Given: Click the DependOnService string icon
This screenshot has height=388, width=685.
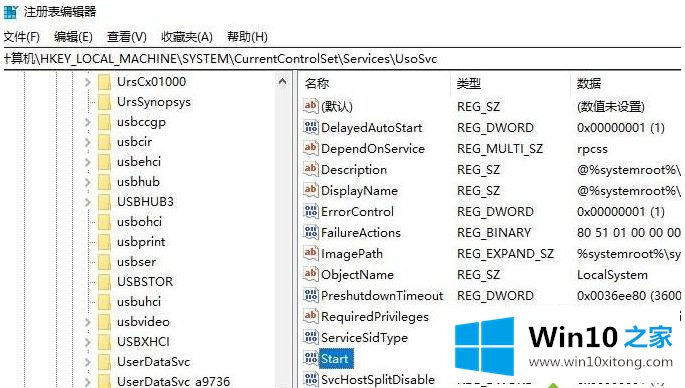Looking at the screenshot, I should (x=311, y=148).
